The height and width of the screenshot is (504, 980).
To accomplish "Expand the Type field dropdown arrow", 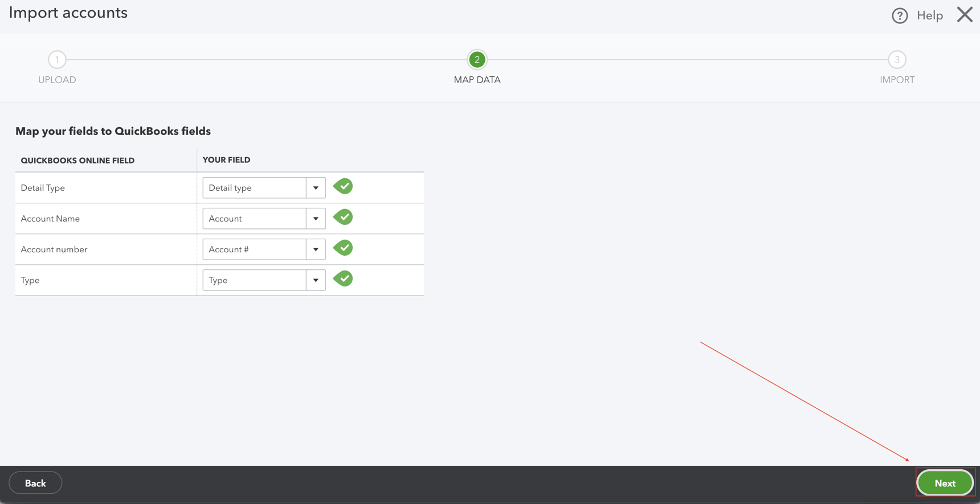I will pyautogui.click(x=316, y=280).
